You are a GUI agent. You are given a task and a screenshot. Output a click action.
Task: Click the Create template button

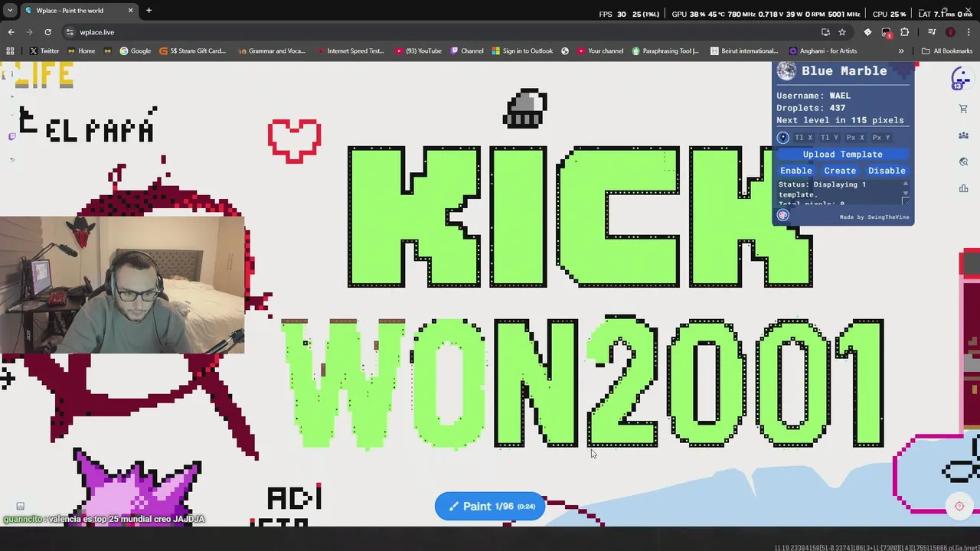[840, 171]
